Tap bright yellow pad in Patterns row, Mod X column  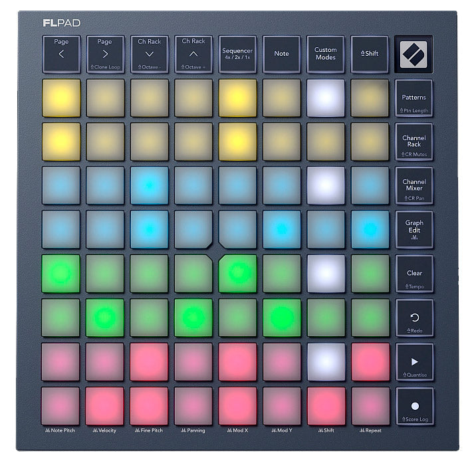click(237, 98)
